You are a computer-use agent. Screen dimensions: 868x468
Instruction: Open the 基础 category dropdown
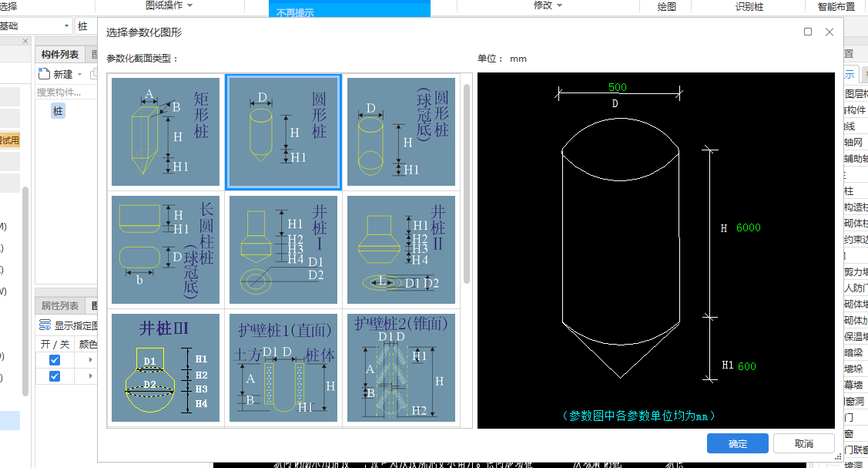35,26
